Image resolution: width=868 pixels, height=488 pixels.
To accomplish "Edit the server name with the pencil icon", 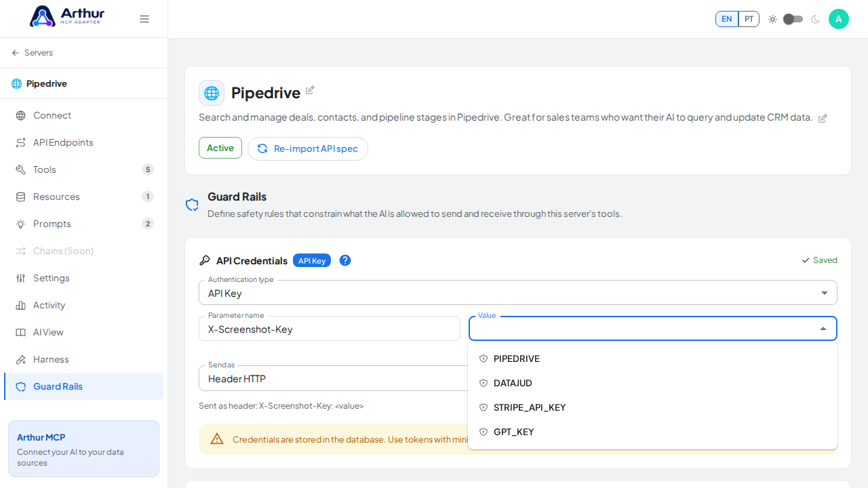I will (310, 90).
